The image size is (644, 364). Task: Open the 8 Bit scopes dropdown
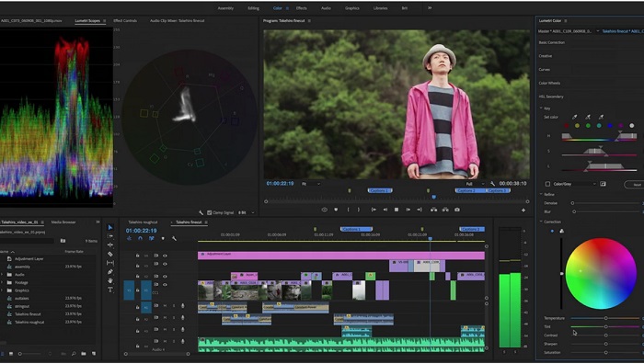[246, 212]
